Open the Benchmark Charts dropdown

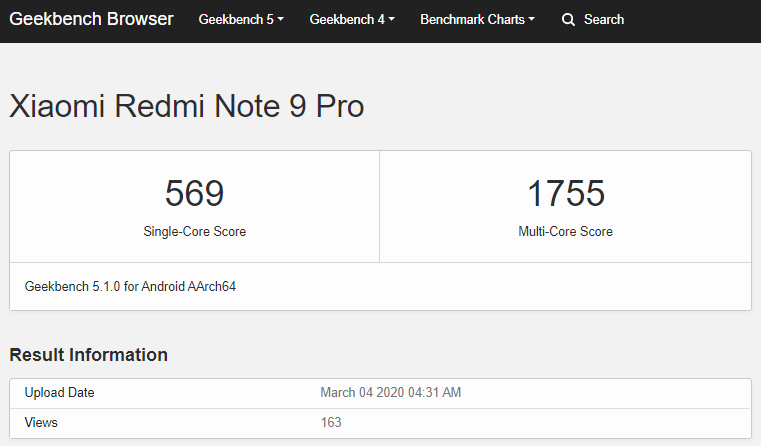coord(476,20)
